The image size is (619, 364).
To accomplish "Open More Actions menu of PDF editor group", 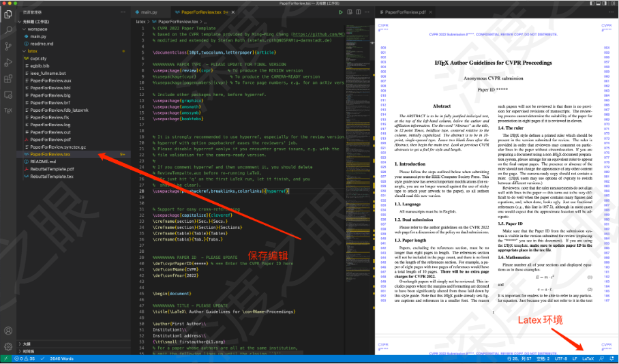I will click(612, 12).
